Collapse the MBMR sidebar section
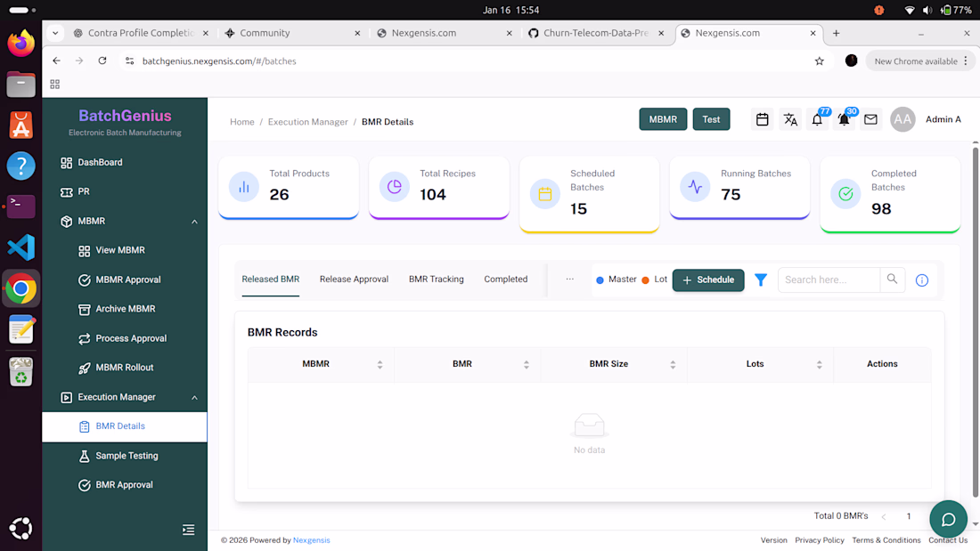The image size is (980, 551). (x=194, y=222)
